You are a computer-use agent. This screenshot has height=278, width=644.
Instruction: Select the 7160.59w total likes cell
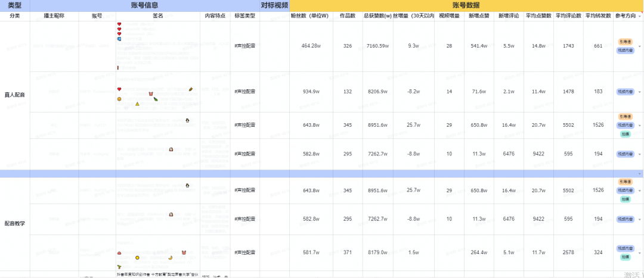tap(377, 46)
